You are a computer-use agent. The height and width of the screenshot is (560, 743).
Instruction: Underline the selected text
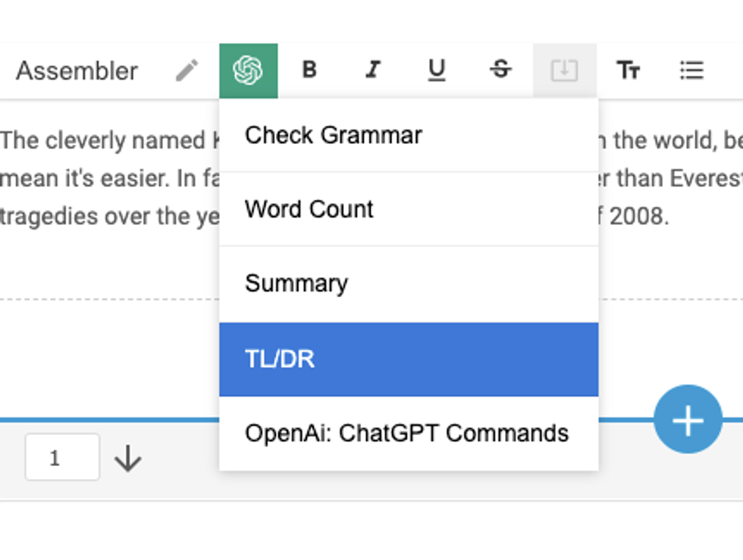436,70
